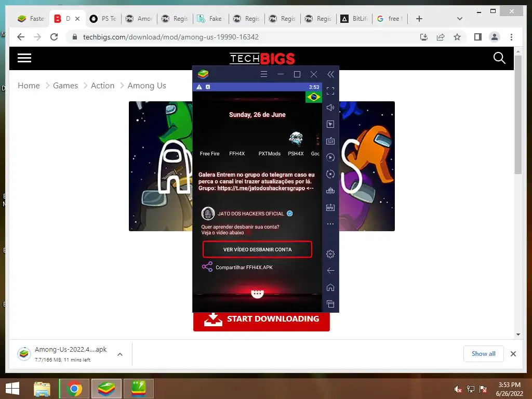Click warning triangle in Android status bar
Image resolution: width=532 pixels, height=399 pixels.
pyautogui.click(x=199, y=87)
